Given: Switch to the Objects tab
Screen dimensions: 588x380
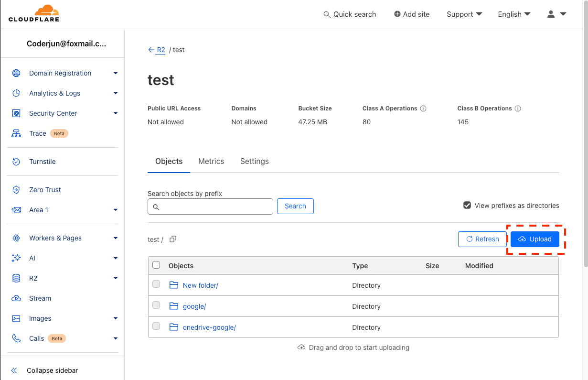Looking at the screenshot, I should [169, 161].
